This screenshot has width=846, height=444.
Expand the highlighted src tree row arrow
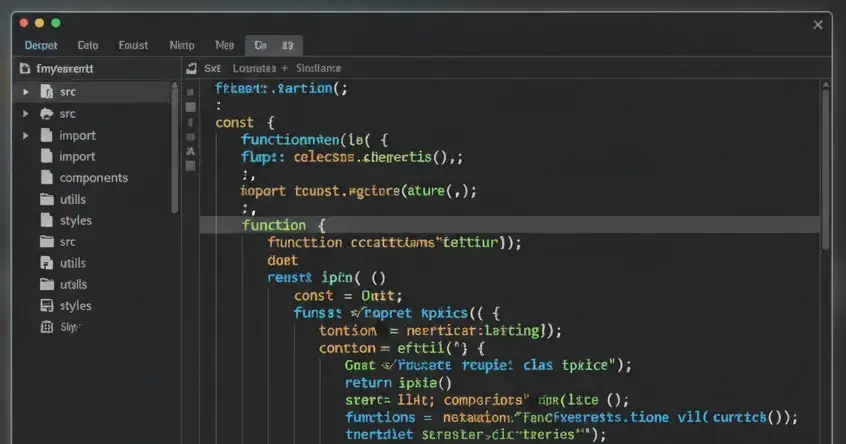tap(25, 92)
